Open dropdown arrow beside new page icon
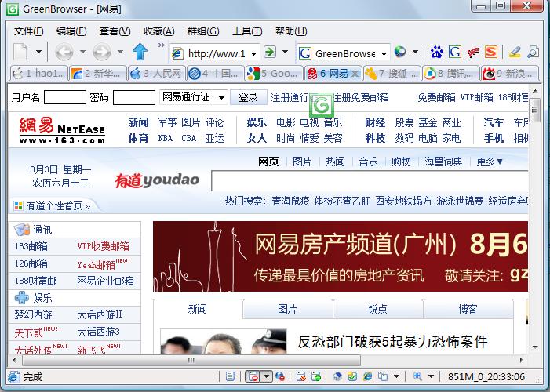The image size is (550, 392). pos(39,52)
